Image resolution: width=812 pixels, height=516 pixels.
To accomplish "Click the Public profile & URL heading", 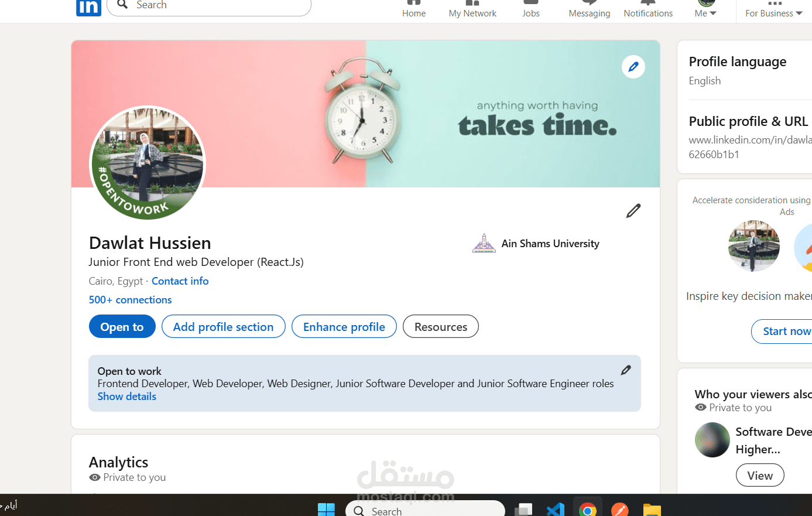I will (749, 121).
